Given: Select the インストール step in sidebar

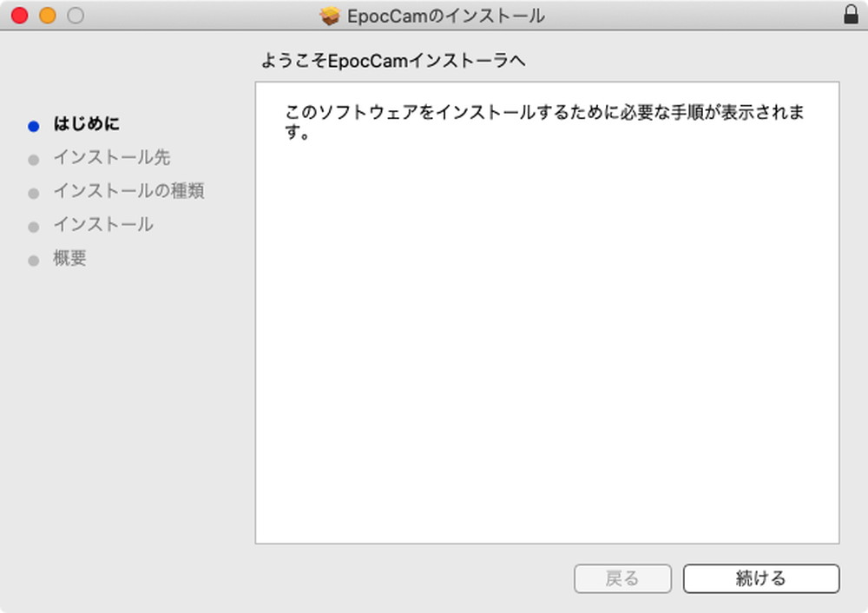Looking at the screenshot, I should click(x=103, y=224).
